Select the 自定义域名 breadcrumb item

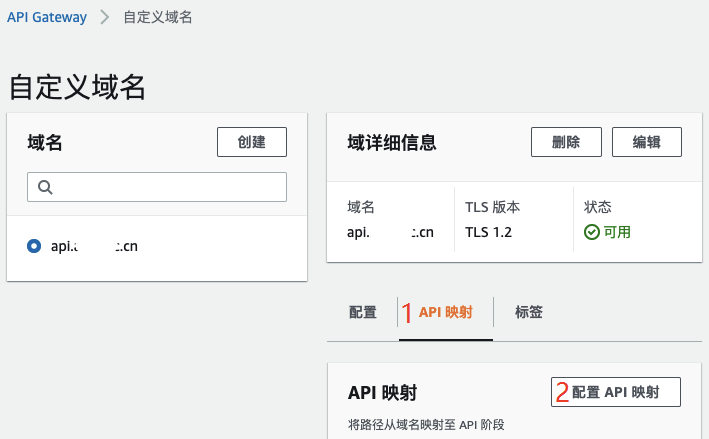point(157,17)
